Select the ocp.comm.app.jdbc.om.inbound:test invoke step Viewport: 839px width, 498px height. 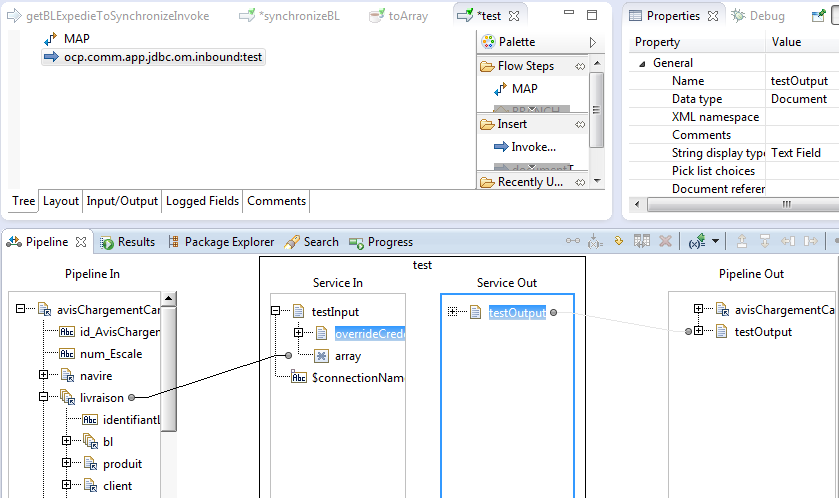[x=154, y=57]
